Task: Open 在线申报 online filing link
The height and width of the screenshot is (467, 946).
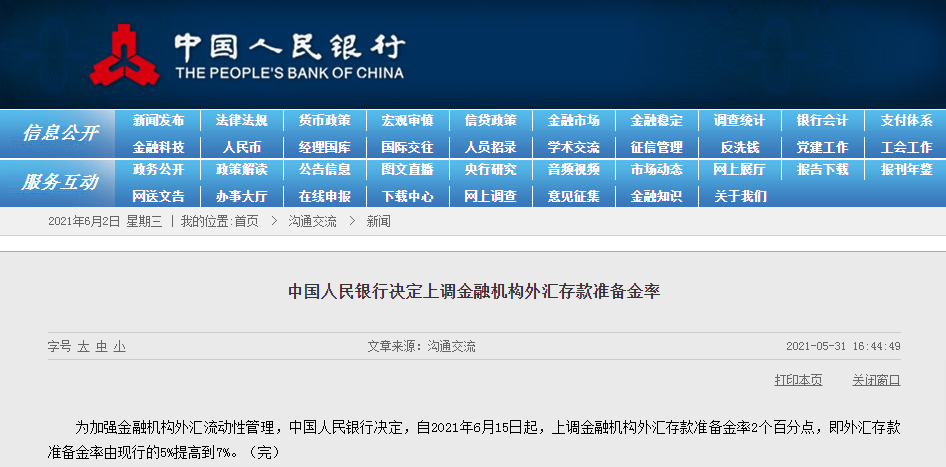Action: 325,196
